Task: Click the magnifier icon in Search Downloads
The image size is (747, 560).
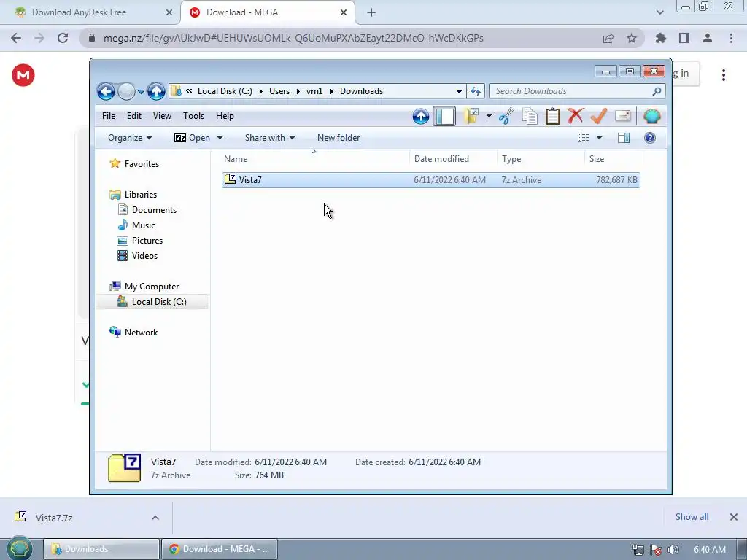Action: tap(657, 91)
